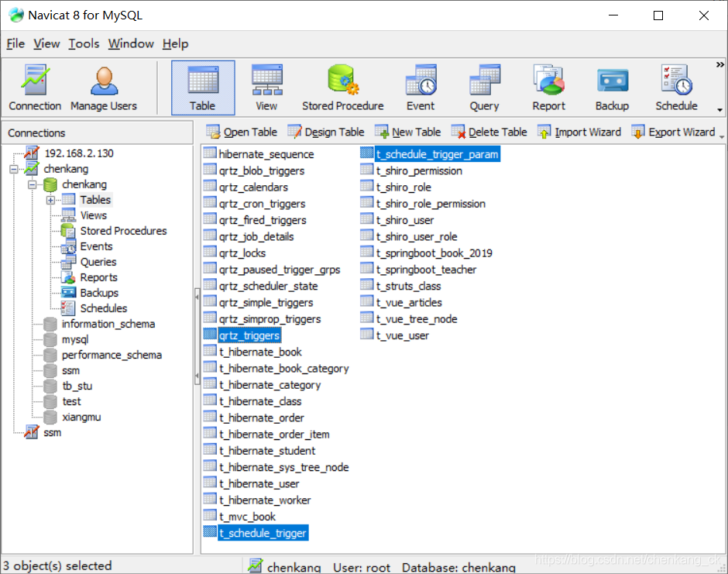The height and width of the screenshot is (574, 728).
Task: Select Views in the tree
Action: click(x=93, y=215)
